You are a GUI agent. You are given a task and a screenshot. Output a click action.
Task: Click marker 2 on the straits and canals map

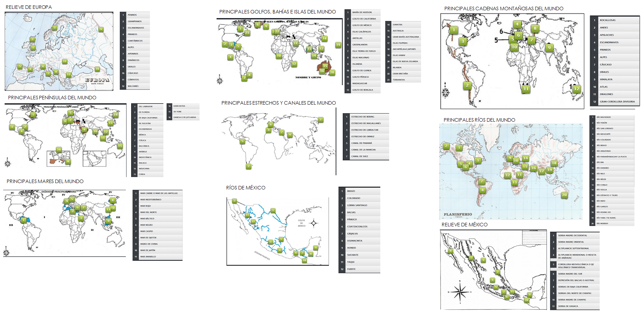click(248, 166)
